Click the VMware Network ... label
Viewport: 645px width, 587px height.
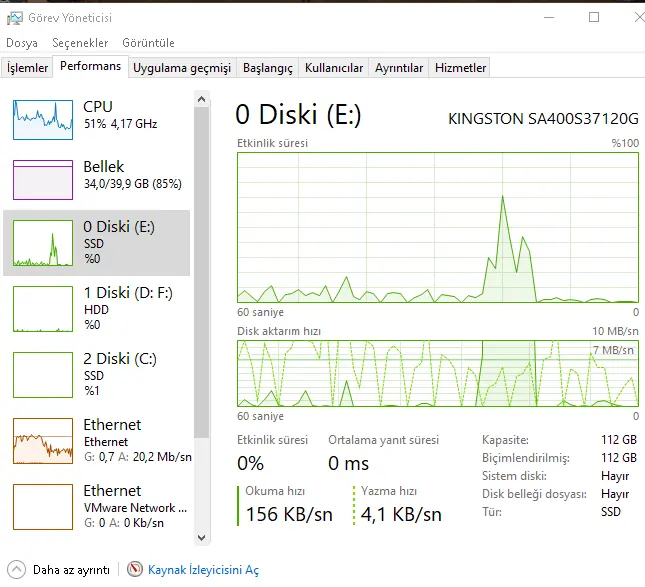[x=135, y=508]
